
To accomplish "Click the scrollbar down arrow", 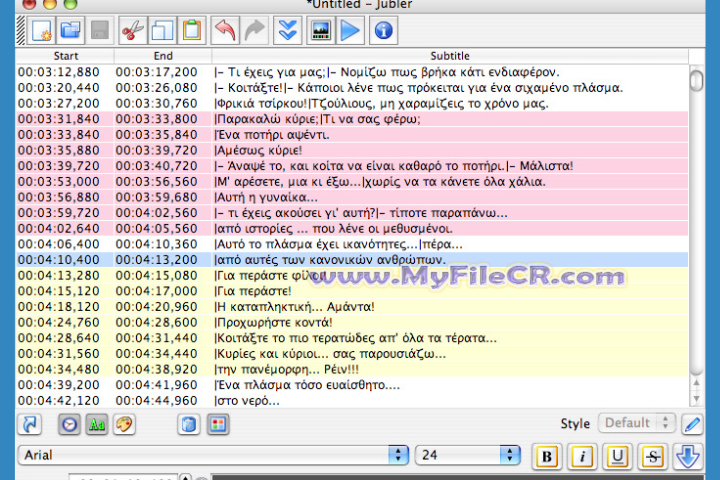I will (697, 398).
